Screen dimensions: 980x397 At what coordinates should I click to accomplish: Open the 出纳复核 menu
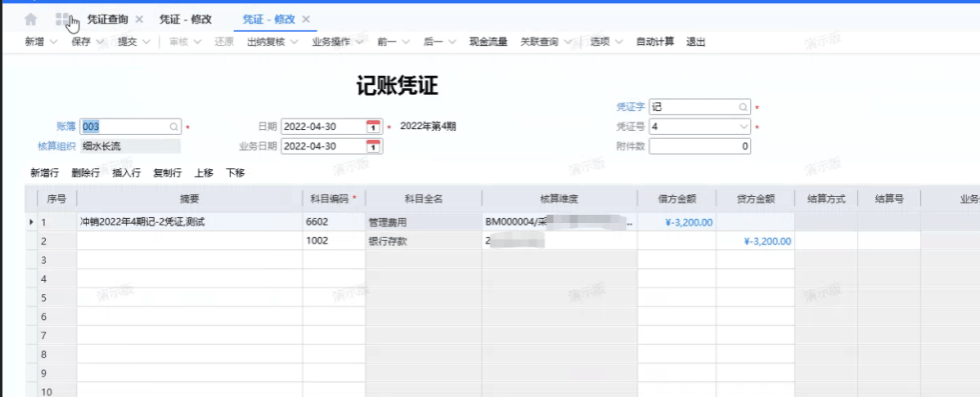pyautogui.click(x=267, y=42)
